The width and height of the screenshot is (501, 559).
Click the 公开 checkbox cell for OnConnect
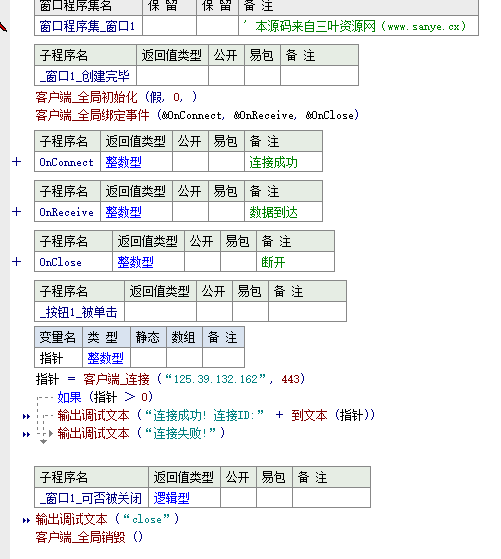[190, 162]
